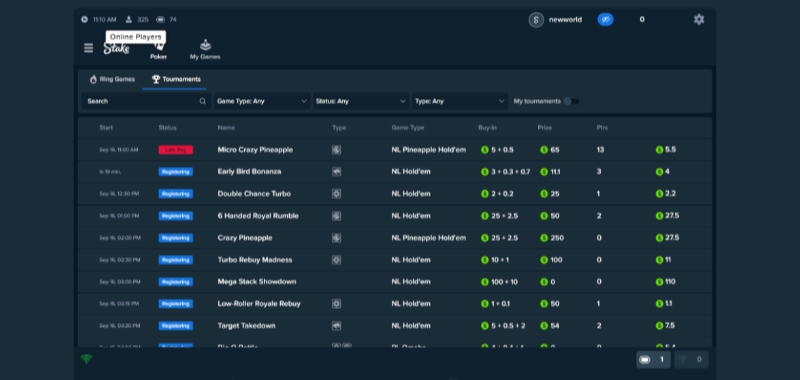This screenshot has width=800, height=380.
Task: Click the start time Sep 16, 02:00 PM
Action: [120, 238]
